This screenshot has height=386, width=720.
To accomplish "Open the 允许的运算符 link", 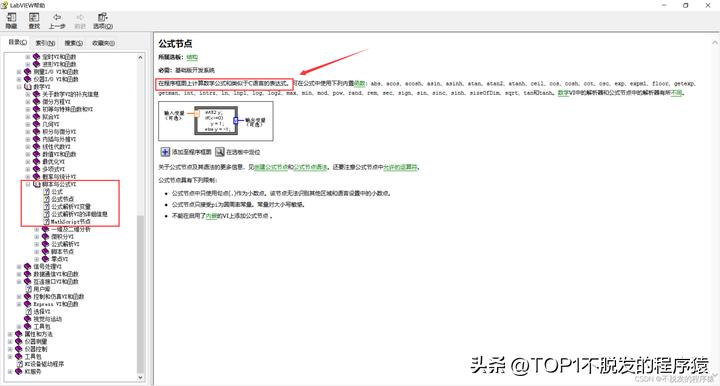I will click(x=400, y=167).
